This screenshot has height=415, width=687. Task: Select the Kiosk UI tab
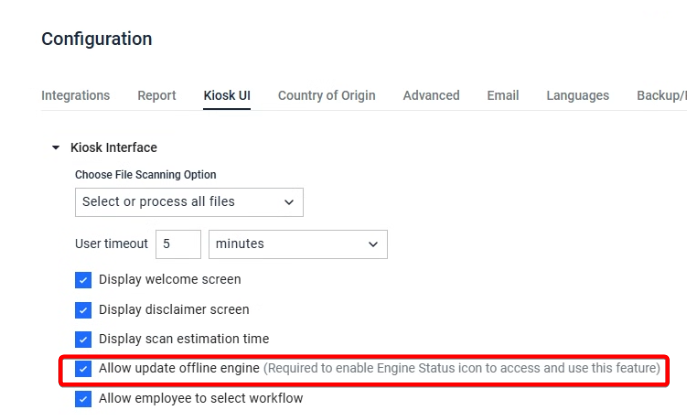(x=227, y=96)
